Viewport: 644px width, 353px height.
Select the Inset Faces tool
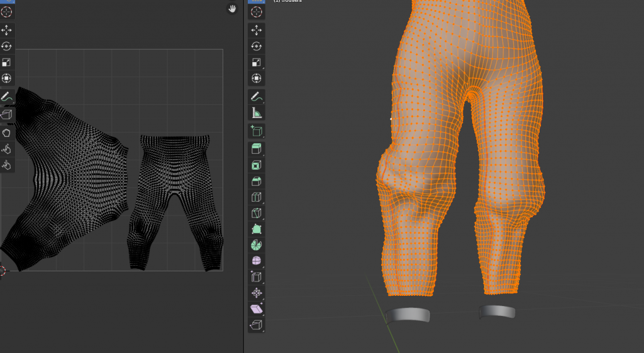click(257, 165)
